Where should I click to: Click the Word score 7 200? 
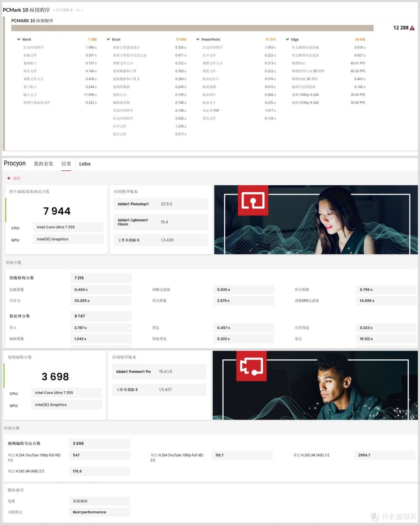pos(92,39)
